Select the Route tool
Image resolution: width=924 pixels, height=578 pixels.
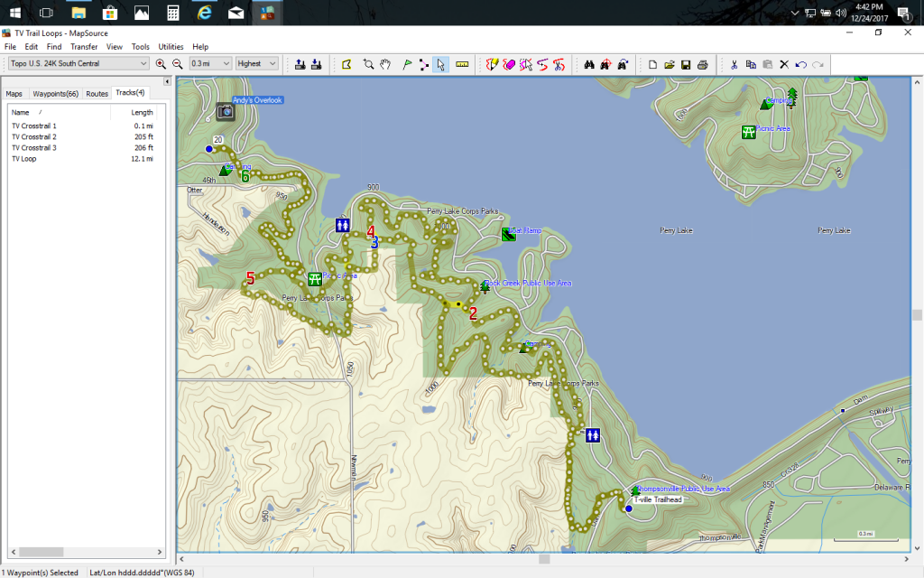pos(424,64)
